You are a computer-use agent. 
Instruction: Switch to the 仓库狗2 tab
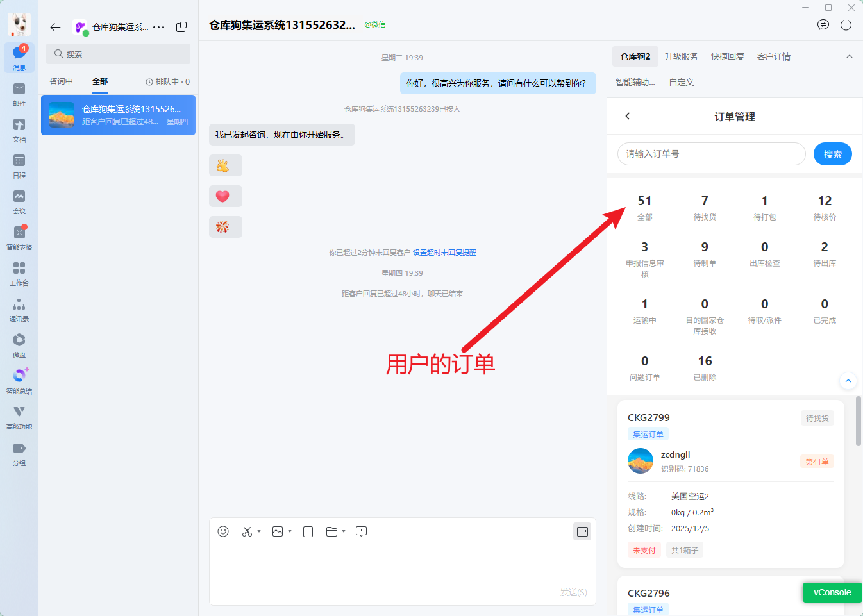(x=635, y=56)
